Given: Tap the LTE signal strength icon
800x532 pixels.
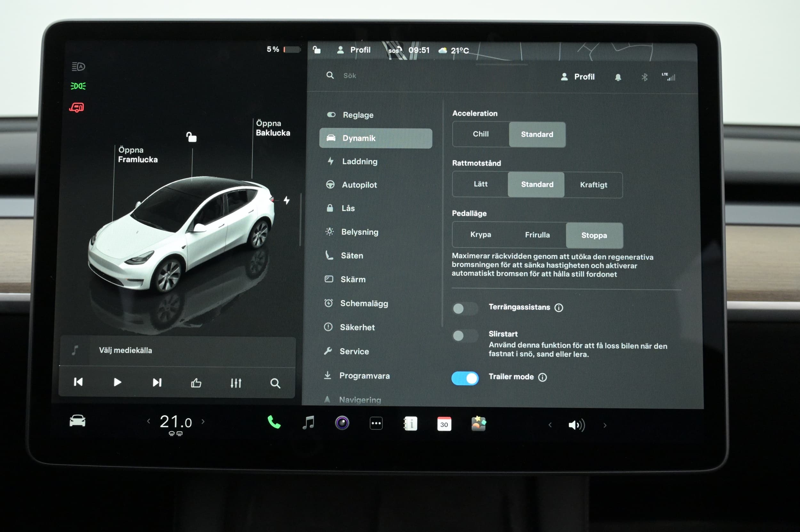Looking at the screenshot, I should (x=669, y=77).
